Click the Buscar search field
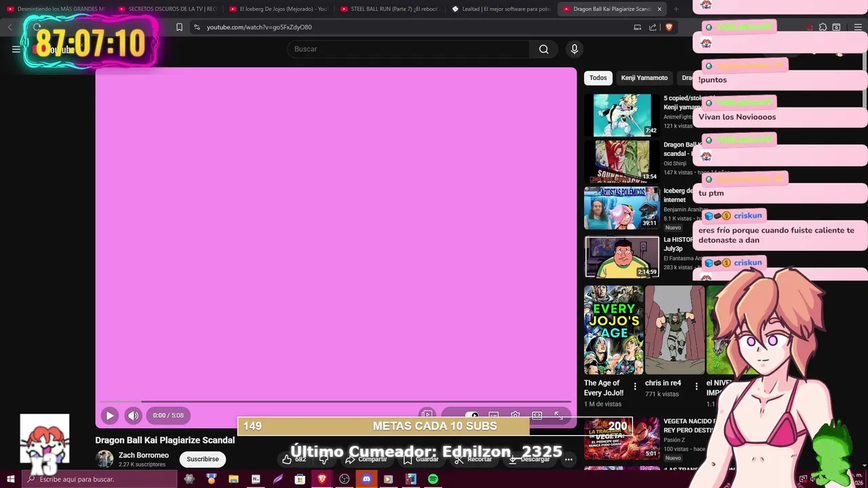 click(408, 49)
